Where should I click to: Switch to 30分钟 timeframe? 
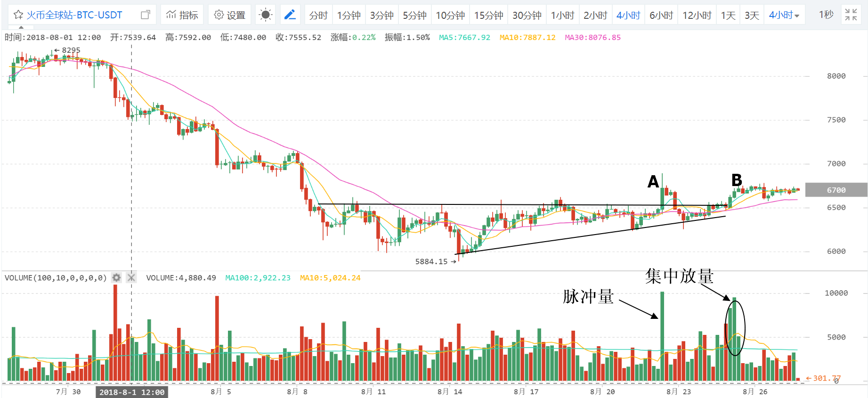pos(527,15)
